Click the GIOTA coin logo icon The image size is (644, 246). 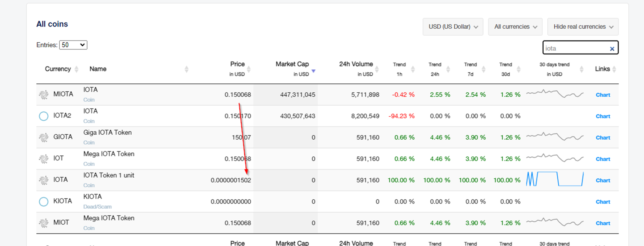point(44,137)
